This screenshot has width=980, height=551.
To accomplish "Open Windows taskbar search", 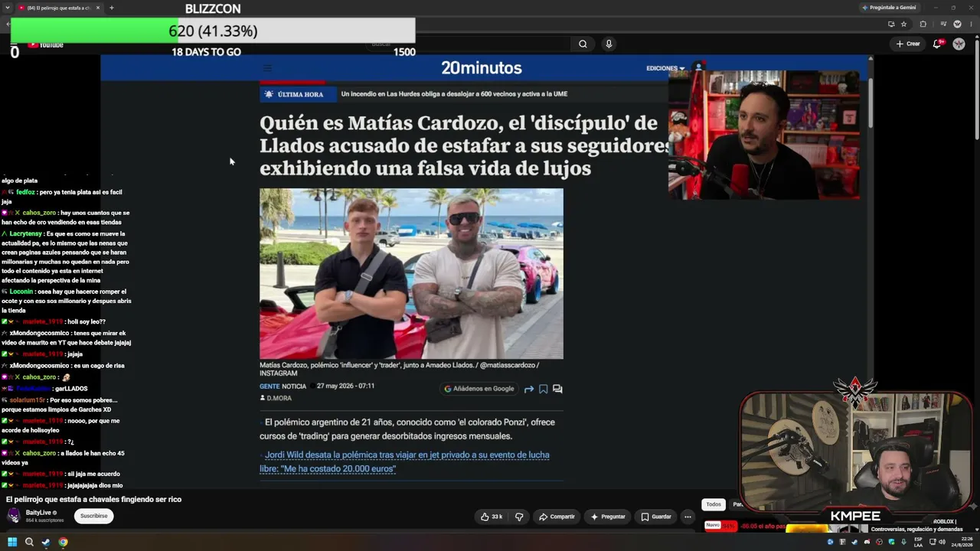I will tap(29, 542).
